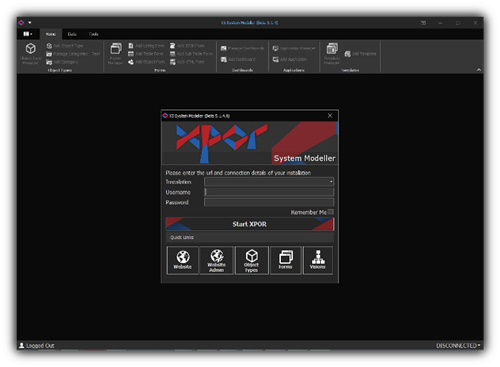The width and height of the screenshot is (500, 367).
Task: Open the Forms Manager ribbon icon
Action: 116,53
